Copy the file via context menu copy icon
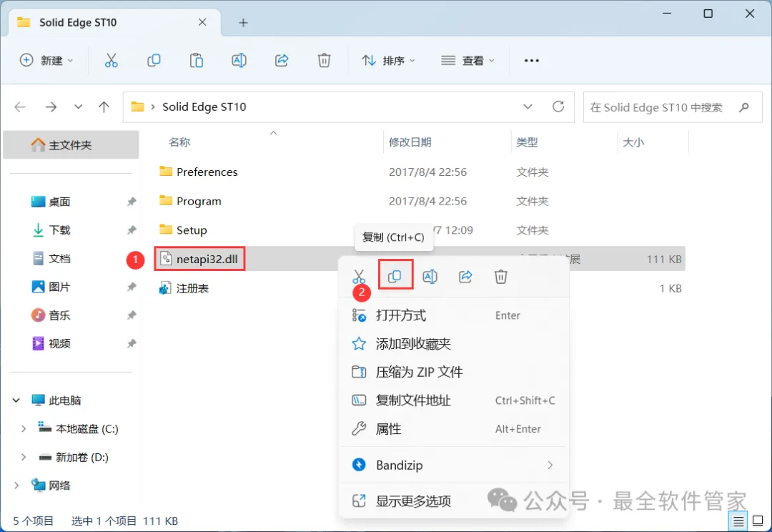Screen dimensions: 772x532 [395, 276]
